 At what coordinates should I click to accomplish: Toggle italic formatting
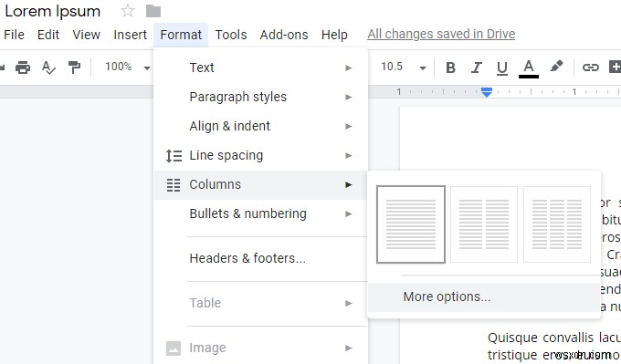click(476, 68)
